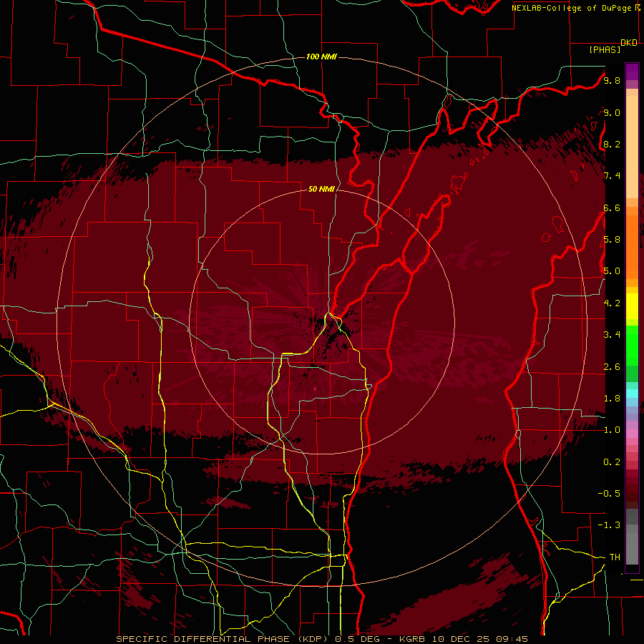644x644 pixels.
Task: Pick the yellow segment of the color scale
Action: coord(632,306)
